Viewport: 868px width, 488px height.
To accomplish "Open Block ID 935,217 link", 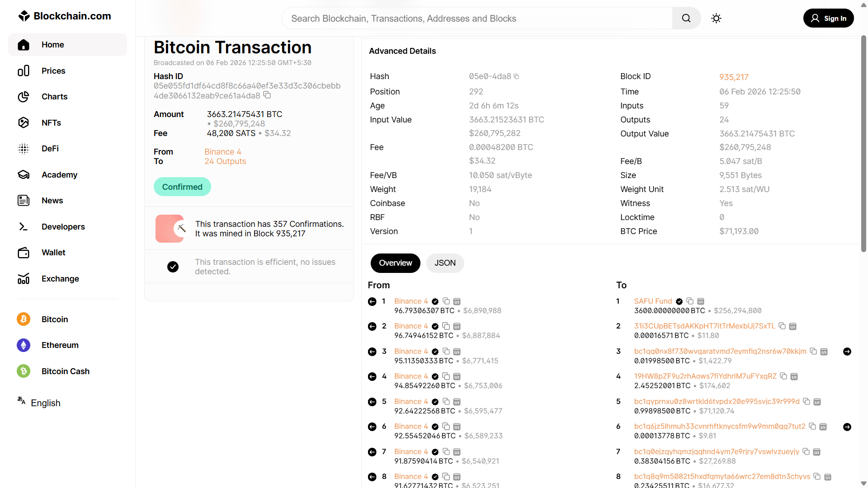I will pos(734,77).
